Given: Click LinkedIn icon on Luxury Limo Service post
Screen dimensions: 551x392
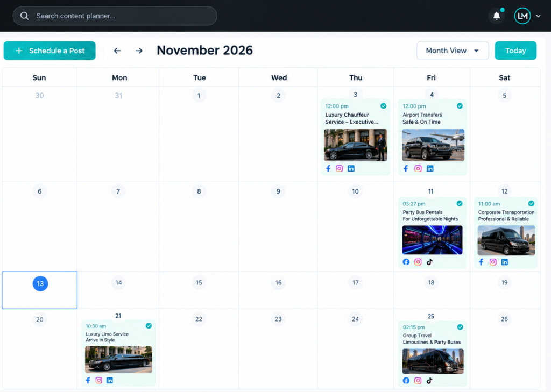Looking at the screenshot, I should tap(110, 380).
